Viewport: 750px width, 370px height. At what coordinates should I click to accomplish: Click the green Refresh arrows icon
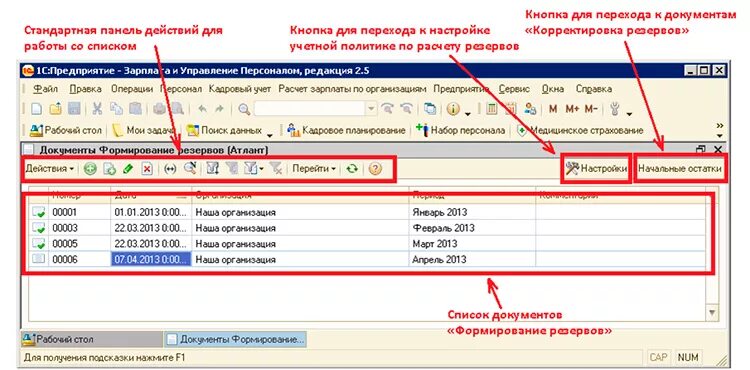352,169
